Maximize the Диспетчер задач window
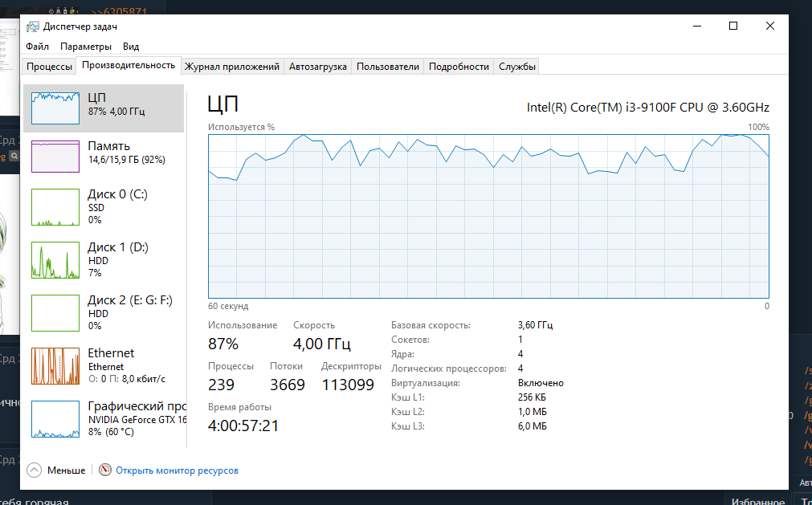The image size is (812, 505). click(733, 26)
